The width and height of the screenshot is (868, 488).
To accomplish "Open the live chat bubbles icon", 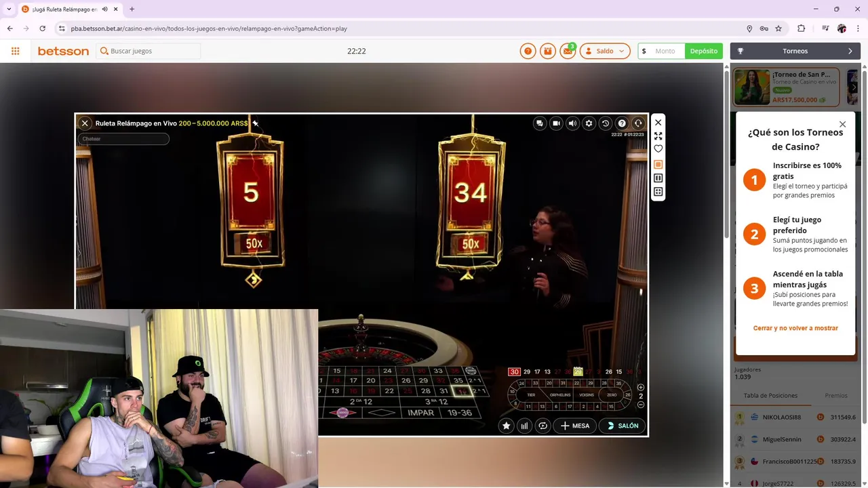I will point(540,123).
